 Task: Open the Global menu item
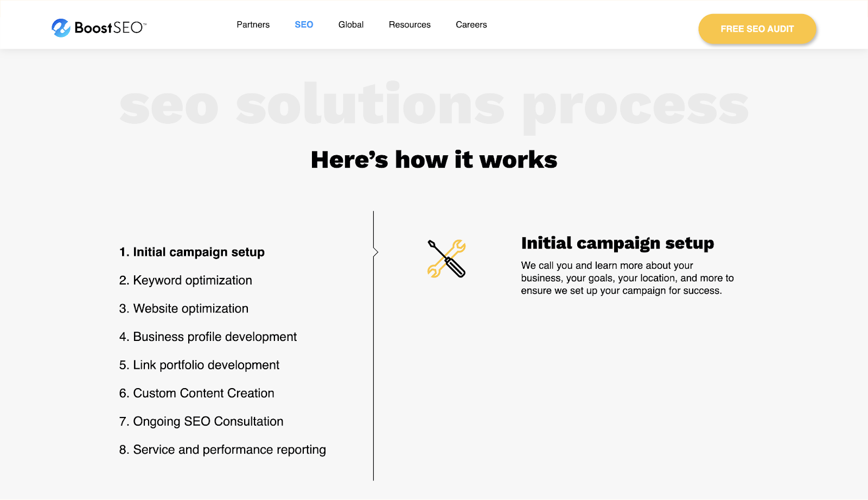coord(350,24)
